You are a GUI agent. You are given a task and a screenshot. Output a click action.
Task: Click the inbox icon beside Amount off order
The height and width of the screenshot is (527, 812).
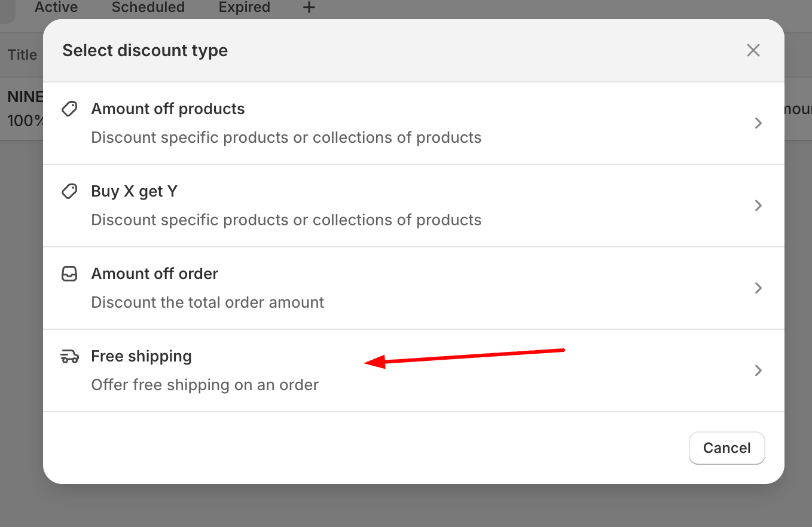pyautogui.click(x=69, y=274)
